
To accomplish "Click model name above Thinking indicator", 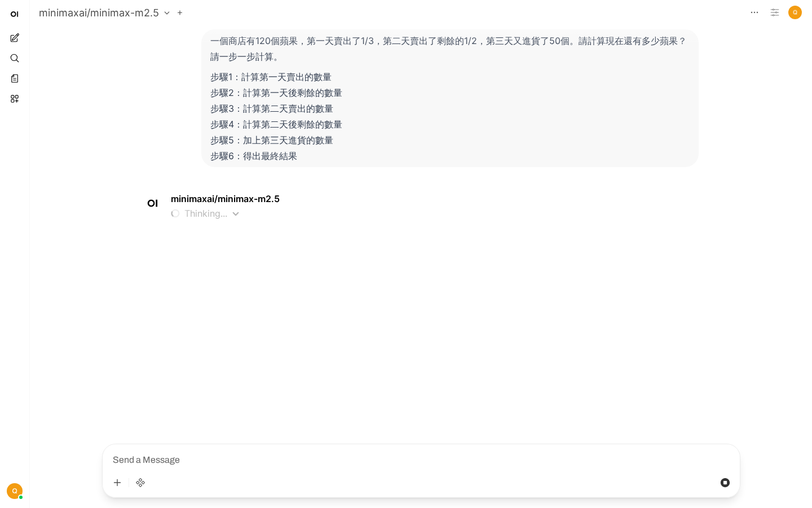I will 225,199.
